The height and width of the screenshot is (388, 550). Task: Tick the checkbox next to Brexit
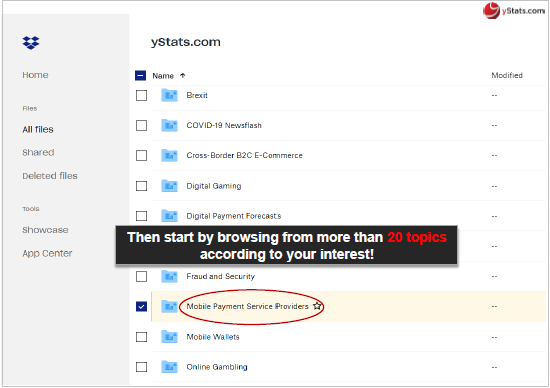(x=141, y=95)
